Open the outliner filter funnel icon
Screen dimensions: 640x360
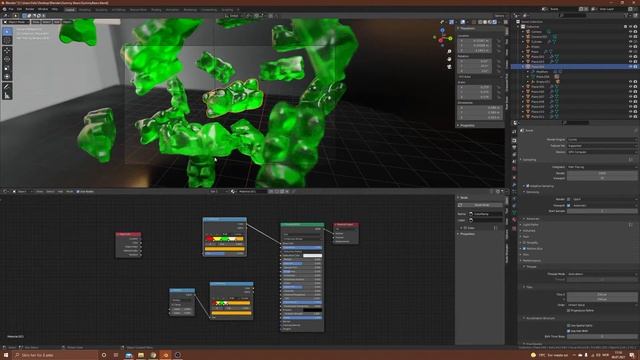point(627,16)
